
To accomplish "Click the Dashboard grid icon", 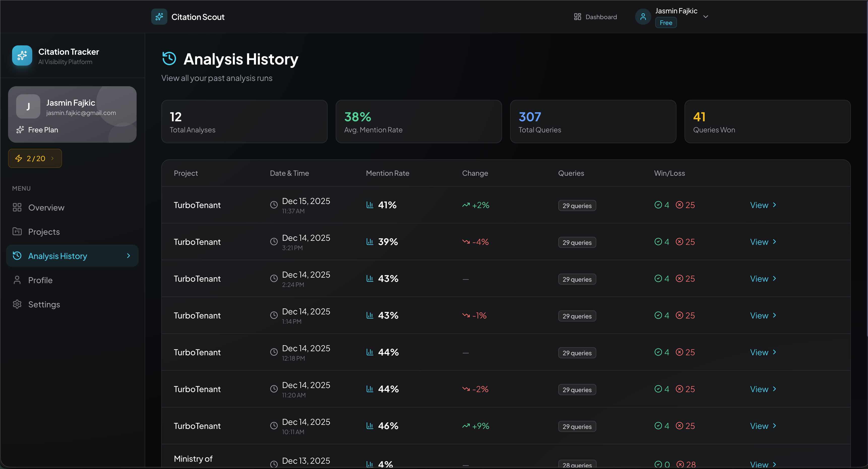I will pos(578,17).
